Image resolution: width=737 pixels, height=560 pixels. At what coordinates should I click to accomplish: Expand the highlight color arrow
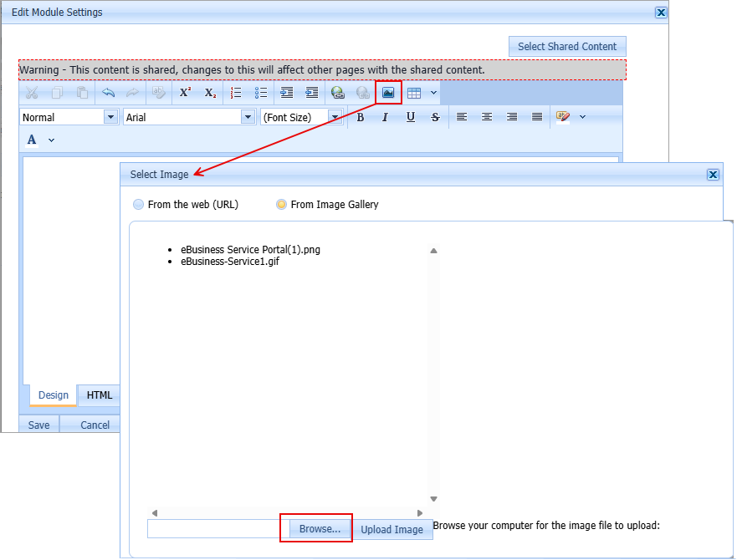point(582,117)
